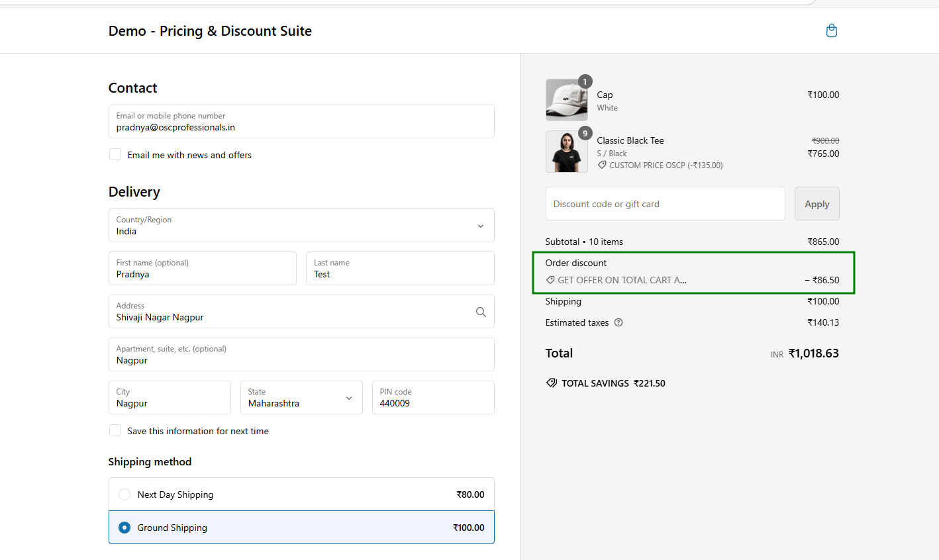This screenshot has width=939, height=560.
Task: Click the Discount code or gift card field
Action: tap(665, 204)
